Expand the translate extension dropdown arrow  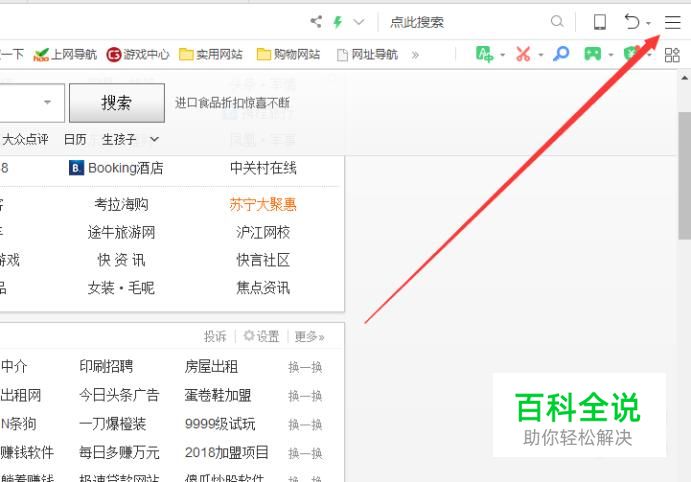pyautogui.click(x=502, y=56)
